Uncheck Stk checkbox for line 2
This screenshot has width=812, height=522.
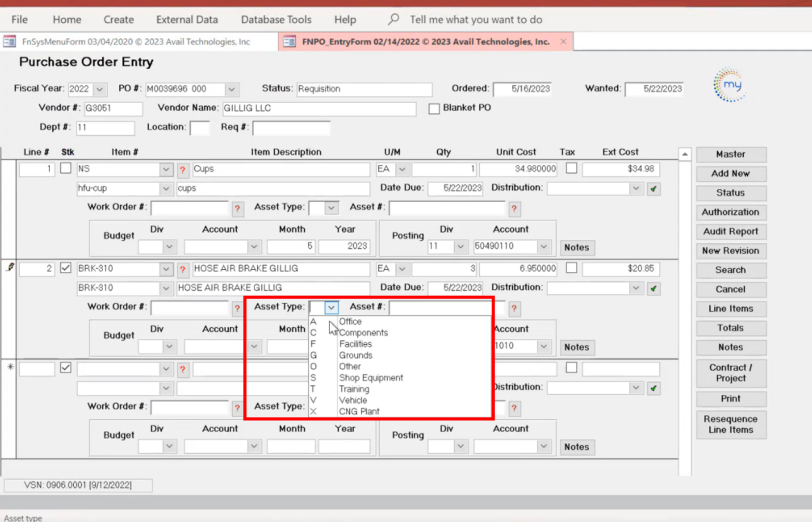[x=66, y=268]
